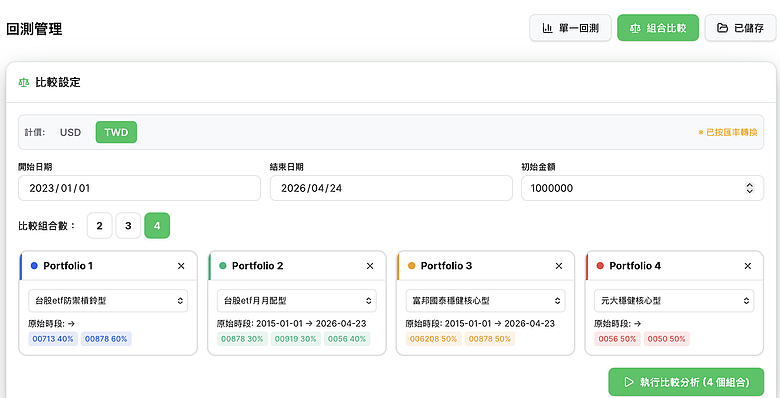This screenshot has width=780, height=398.
Task: Open Portfolio 3 dropdown 富邦國泰穩健核心型
Action: pyautogui.click(x=486, y=301)
